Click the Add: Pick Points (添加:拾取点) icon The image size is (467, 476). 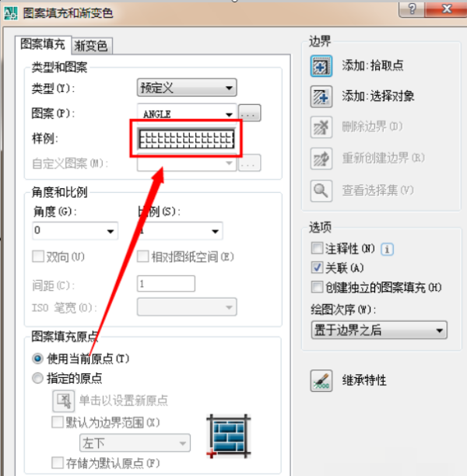[321, 66]
